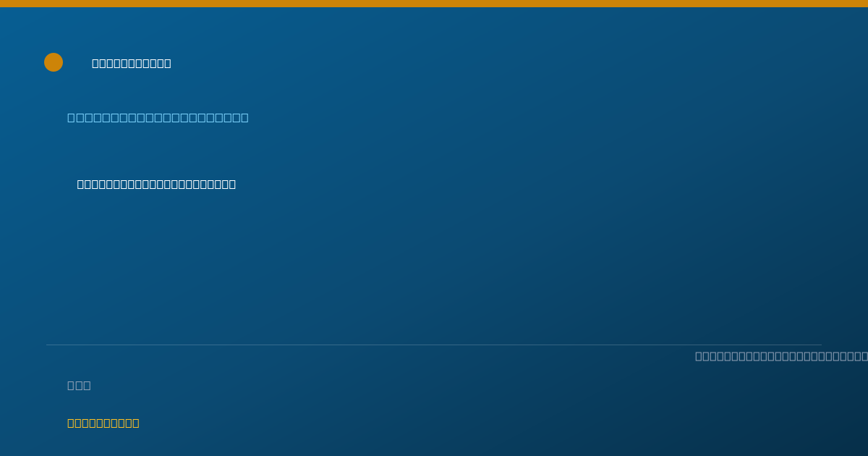Click first character of white subtitle line
Viewport: 868px width, 456px height.
(81, 184)
